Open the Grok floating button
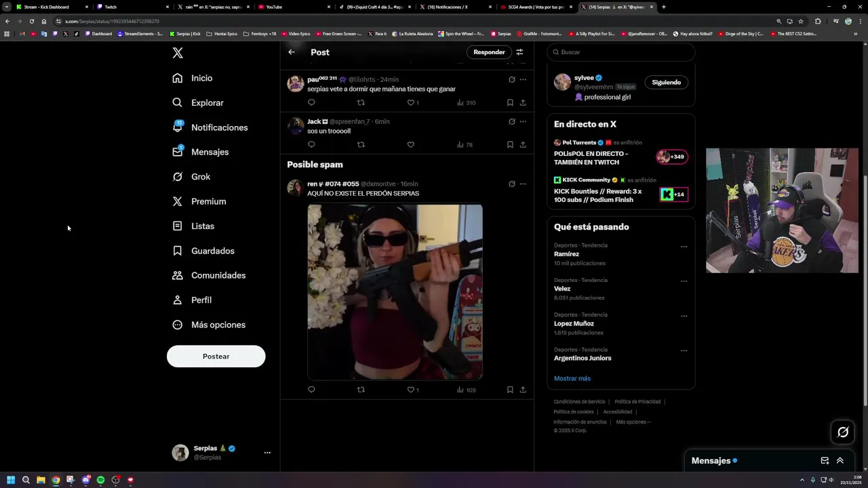 (843, 432)
